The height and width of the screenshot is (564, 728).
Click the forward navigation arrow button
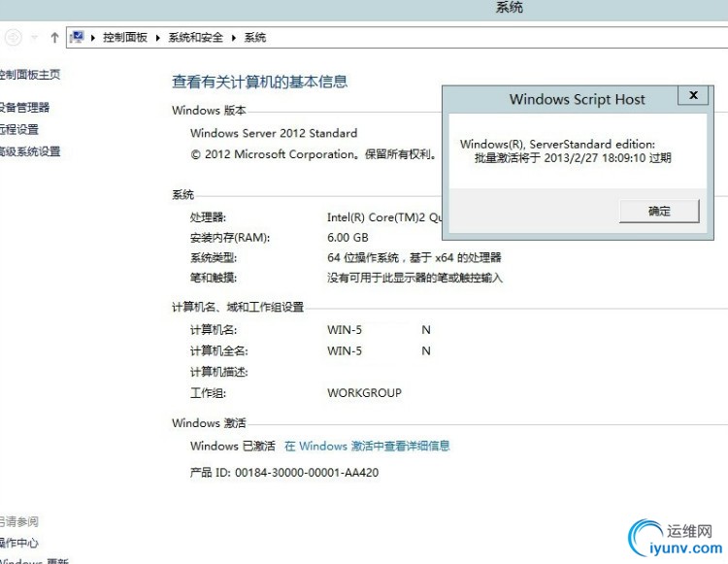[x=14, y=37]
